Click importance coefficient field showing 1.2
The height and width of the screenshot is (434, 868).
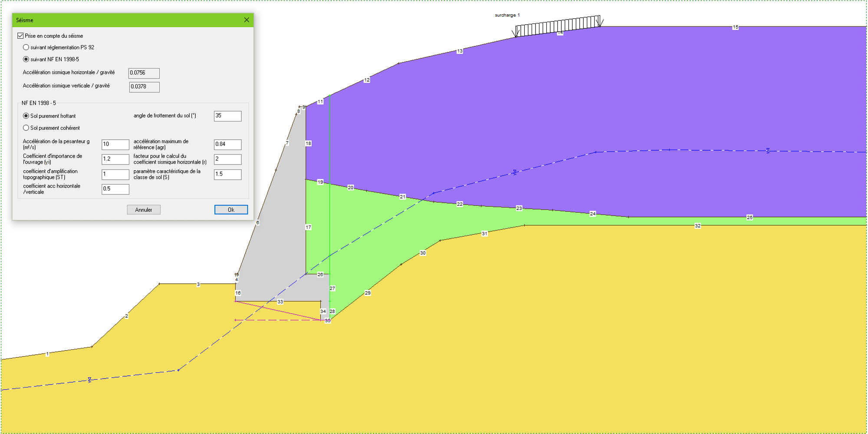pos(115,159)
